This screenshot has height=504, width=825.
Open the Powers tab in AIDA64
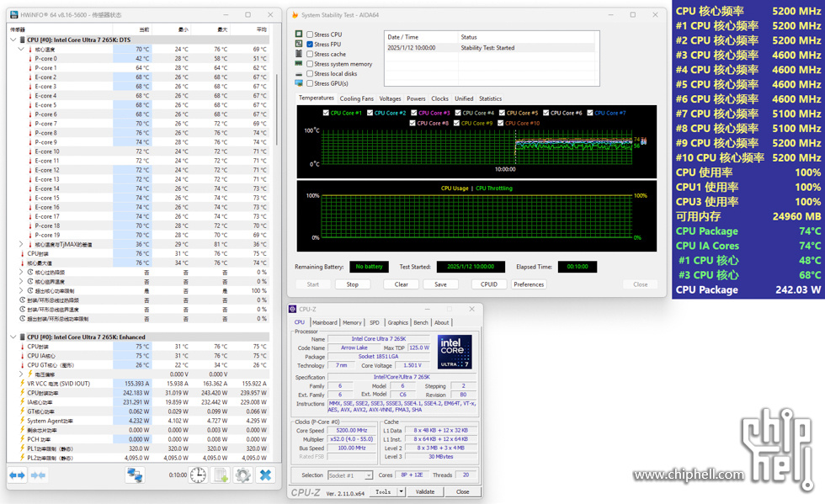click(x=416, y=98)
